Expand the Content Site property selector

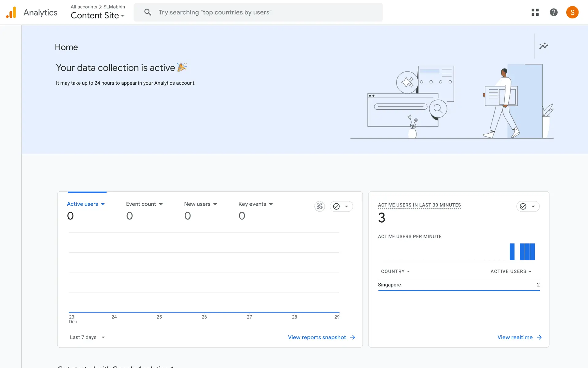[97, 15]
